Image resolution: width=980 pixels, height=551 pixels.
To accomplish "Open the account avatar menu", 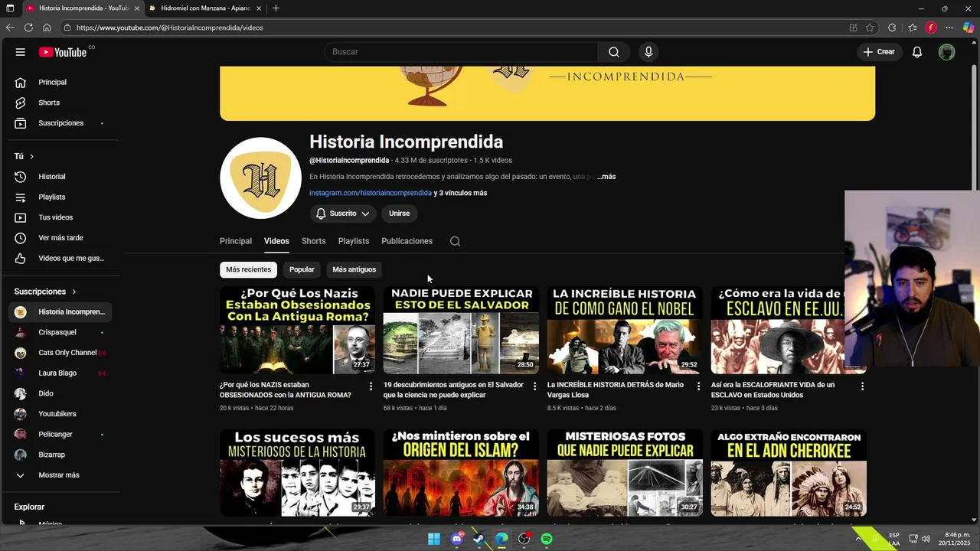I will (947, 52).
